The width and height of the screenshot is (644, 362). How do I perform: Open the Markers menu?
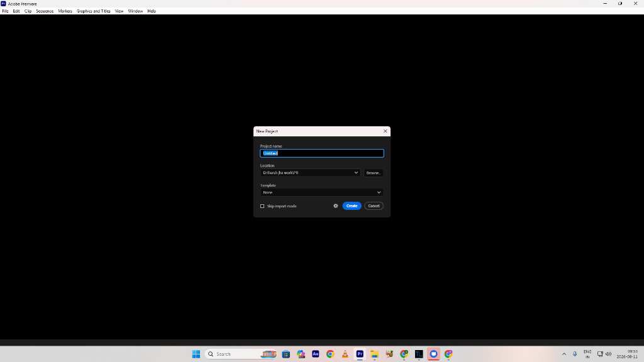pos(65,11)
